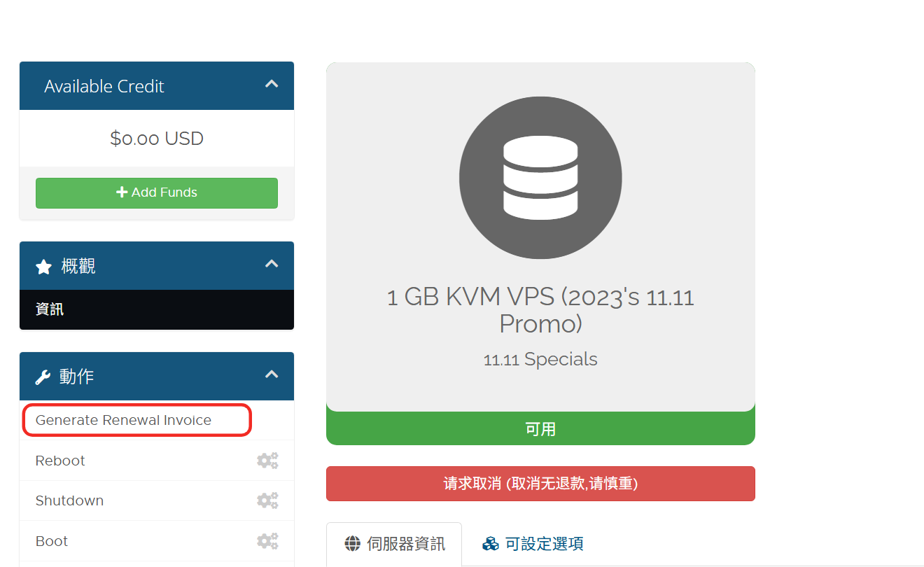This screenshot has height=567, width=924.
Task: Click the green 可用 status bar
Action: pos(540,428)
